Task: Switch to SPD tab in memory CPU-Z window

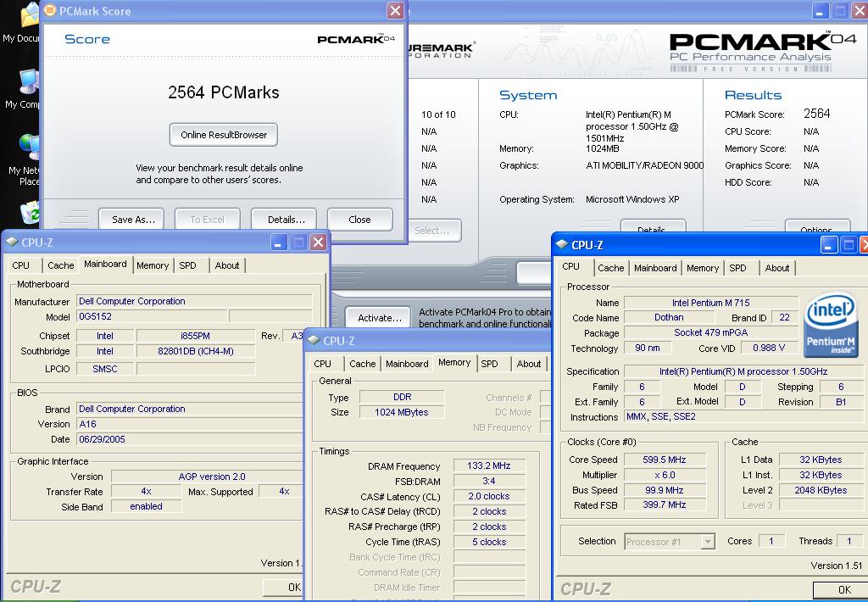Action: click(x=489, y=363)
